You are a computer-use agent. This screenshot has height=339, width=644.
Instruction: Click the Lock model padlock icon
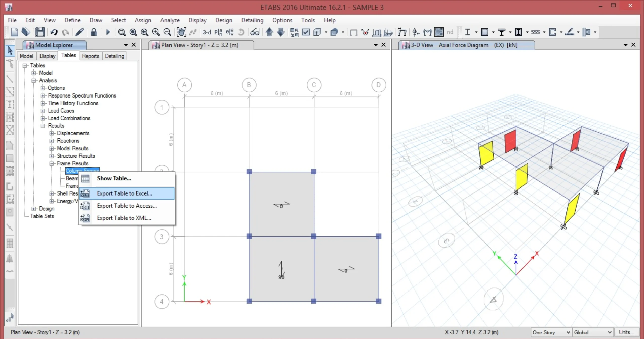coord(94,32)
